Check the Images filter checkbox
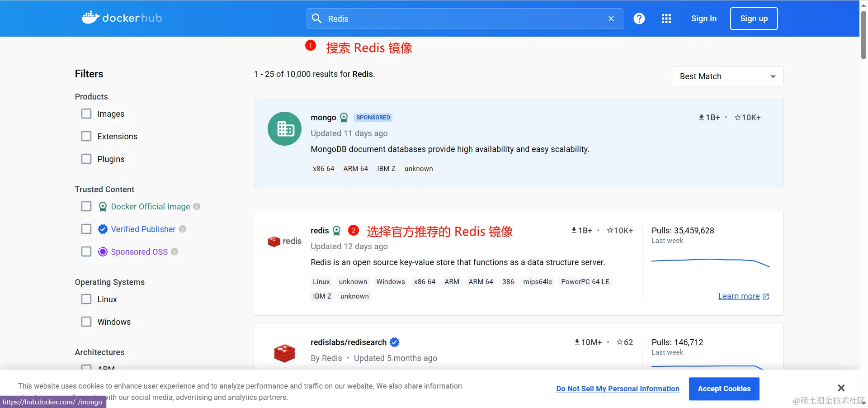The image size is (868, 408). [86, 114]
